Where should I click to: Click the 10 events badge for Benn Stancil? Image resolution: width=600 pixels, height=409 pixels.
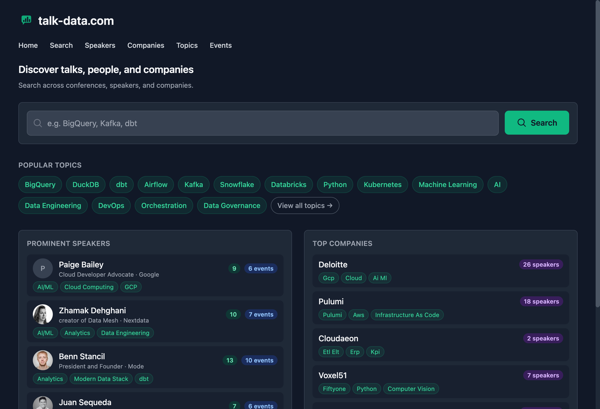coord(260,360)
